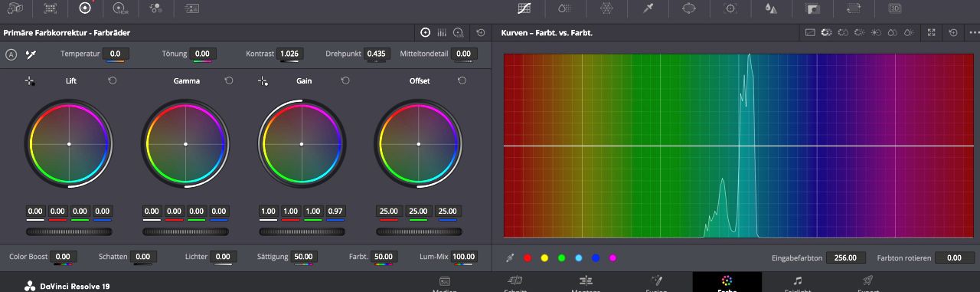This screenshot has height=292, width=980.
Task: Select custom curves mode
Action: pos(810,33)
